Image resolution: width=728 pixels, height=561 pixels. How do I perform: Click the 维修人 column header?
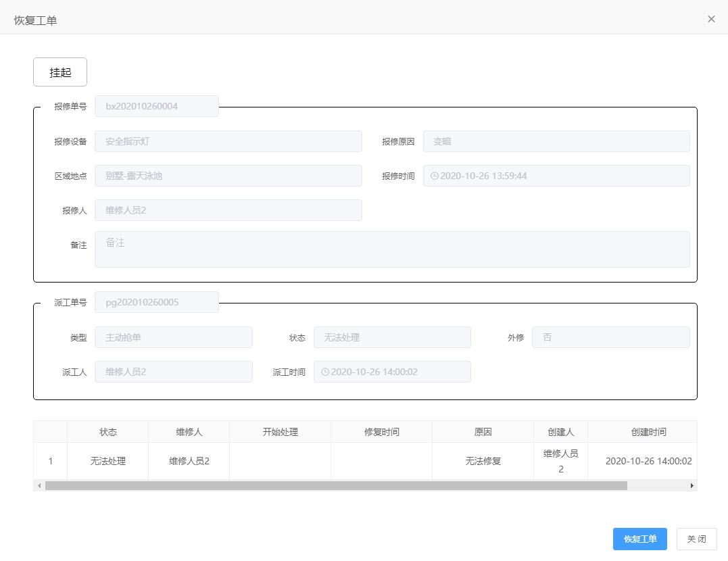pyautogui.click(x=189, y=432)
